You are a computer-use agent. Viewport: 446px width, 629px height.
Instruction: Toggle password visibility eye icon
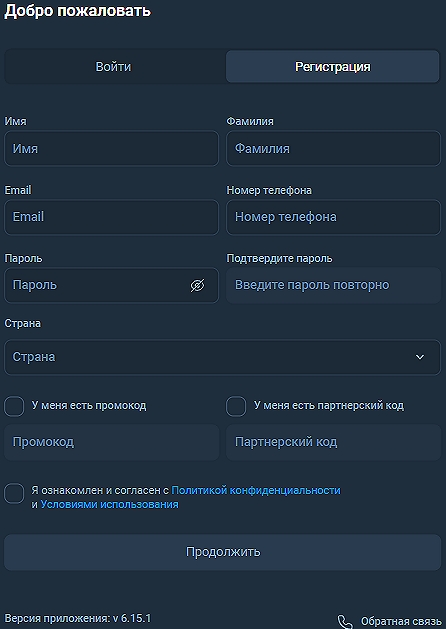tap(197, 286)
